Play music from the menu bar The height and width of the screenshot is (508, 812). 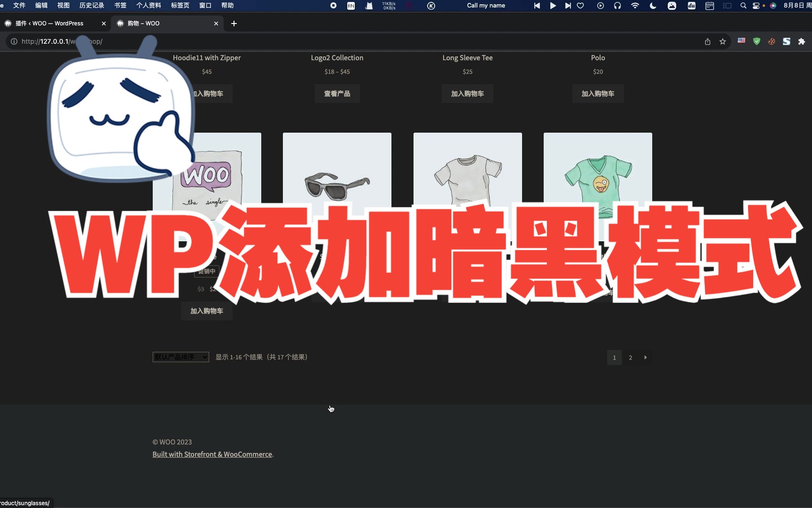[553, 6]
